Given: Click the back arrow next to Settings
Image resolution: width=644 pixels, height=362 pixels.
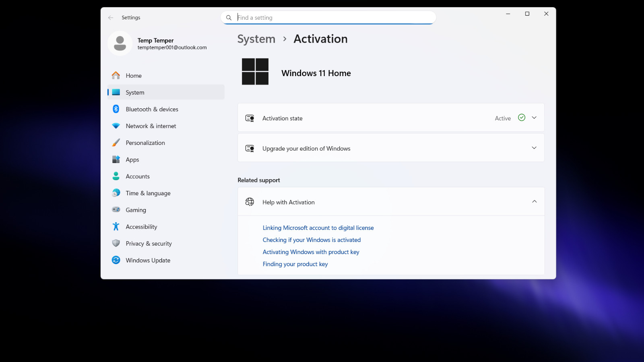Looking at the screenshot, I should point(111,18).
